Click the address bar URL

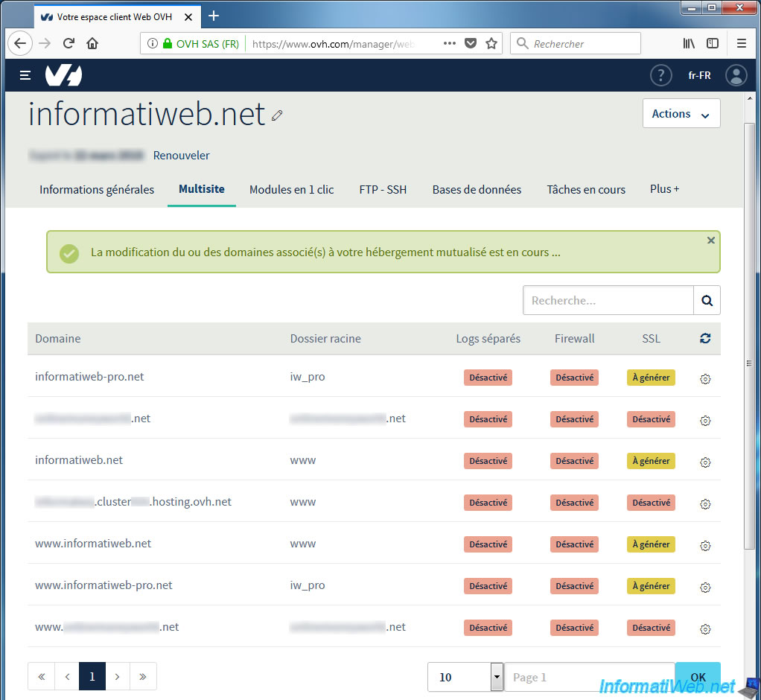tap(335, 44)
